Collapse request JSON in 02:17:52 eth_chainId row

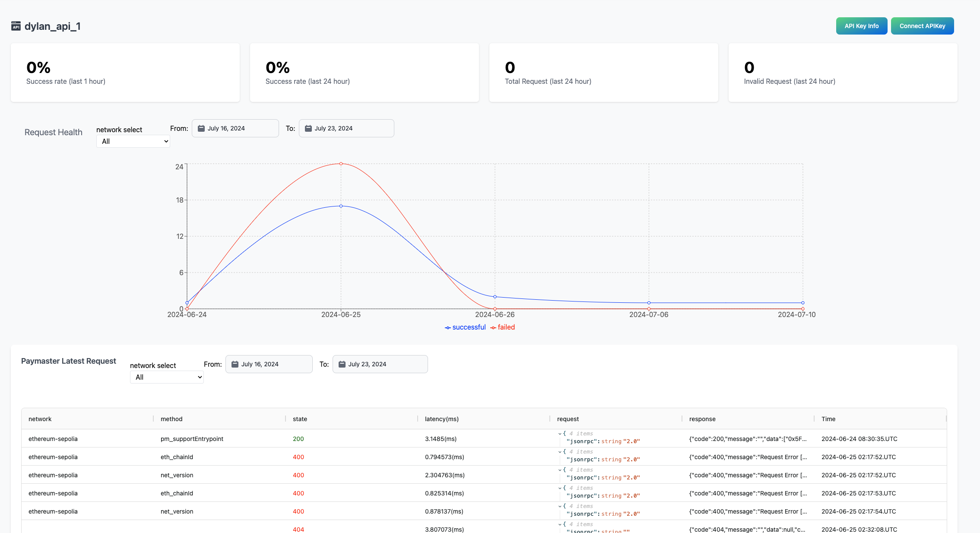pyautogui.click(x=560, y=452)
